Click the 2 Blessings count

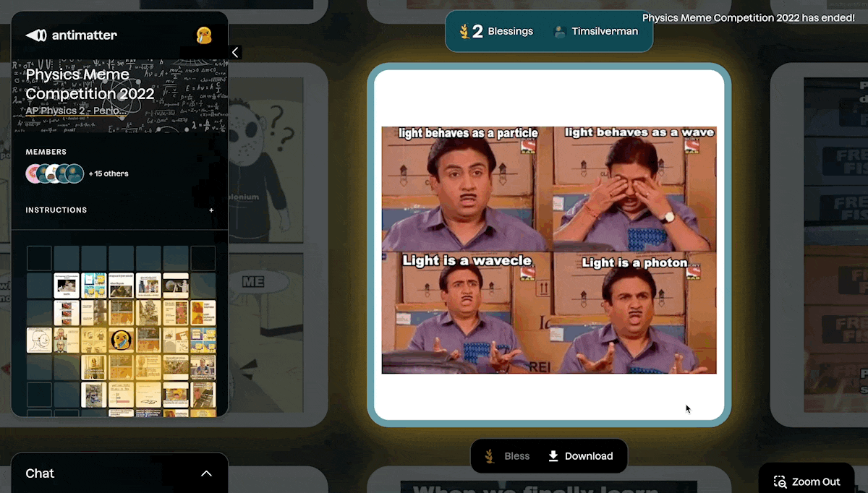(503, 31)
